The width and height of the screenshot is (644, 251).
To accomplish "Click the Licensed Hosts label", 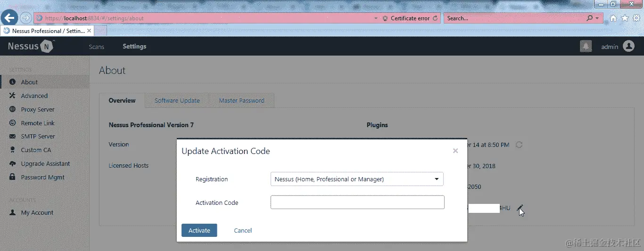I will [129, 166].
